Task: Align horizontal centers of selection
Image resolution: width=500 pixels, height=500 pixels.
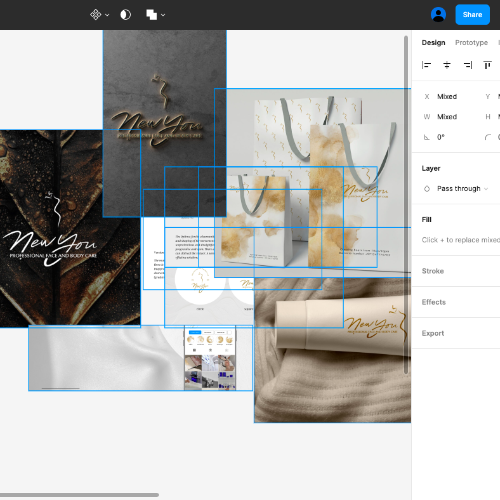Action: 447,65
